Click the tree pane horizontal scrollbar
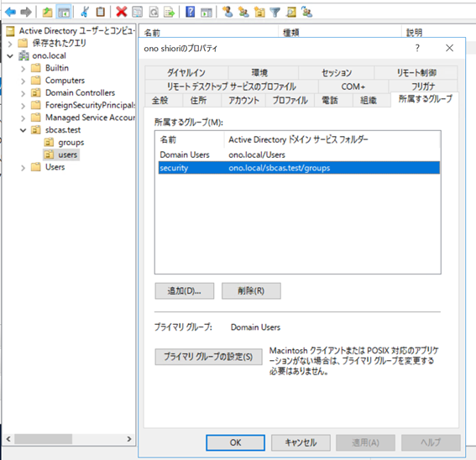Image resolution: width=476 pixels, height=460 pixels. 69,439
